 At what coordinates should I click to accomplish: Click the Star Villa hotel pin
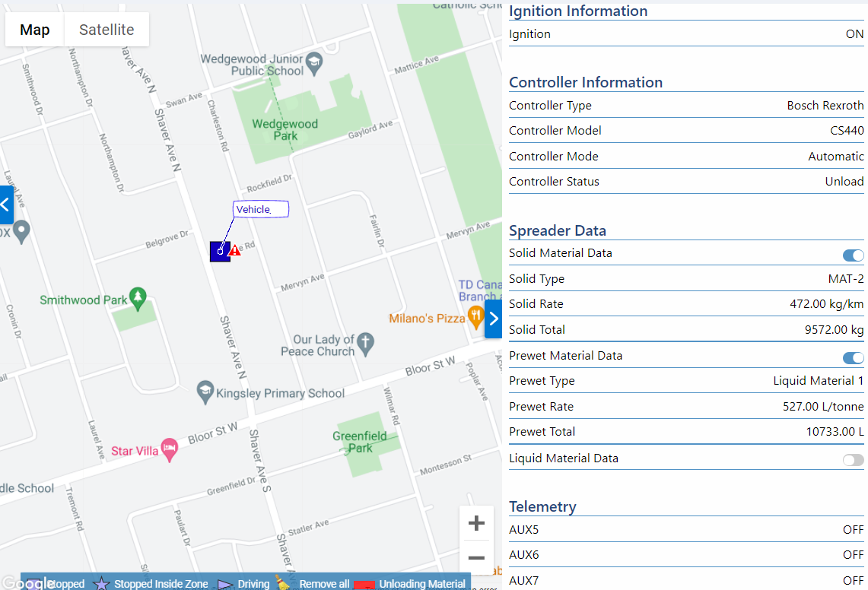[x=169, y=449]
